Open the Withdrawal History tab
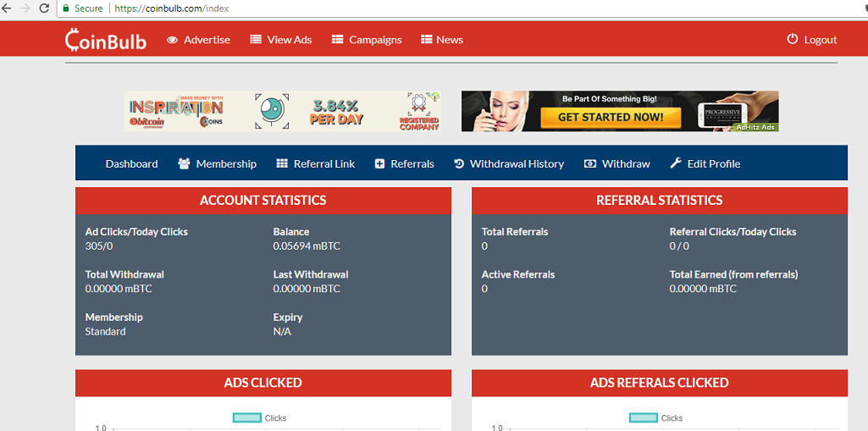The height and width of the screenshot is (431, 868). 517,163
